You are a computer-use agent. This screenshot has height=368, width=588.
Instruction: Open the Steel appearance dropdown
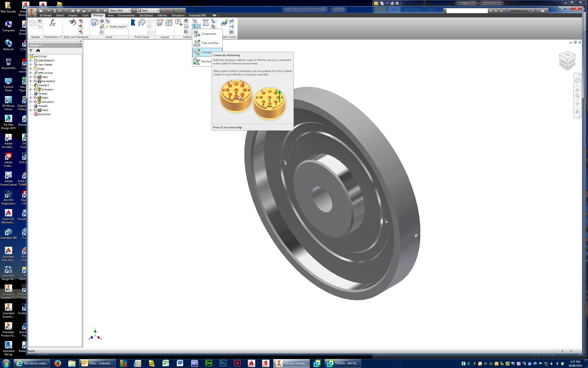(x=158, y=11)
